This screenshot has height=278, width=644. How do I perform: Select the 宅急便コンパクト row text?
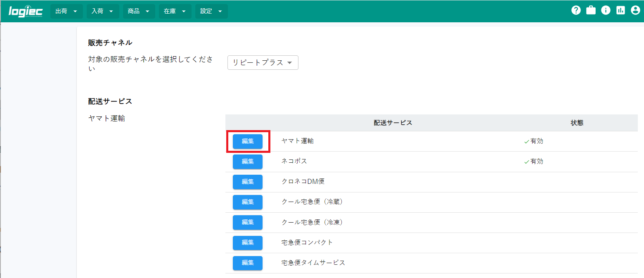(x=307, y=242)
